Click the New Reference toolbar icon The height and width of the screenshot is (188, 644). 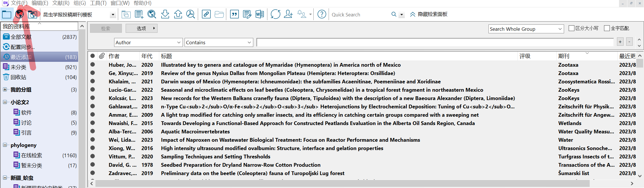pyautogui.click(x=139, y=14)
